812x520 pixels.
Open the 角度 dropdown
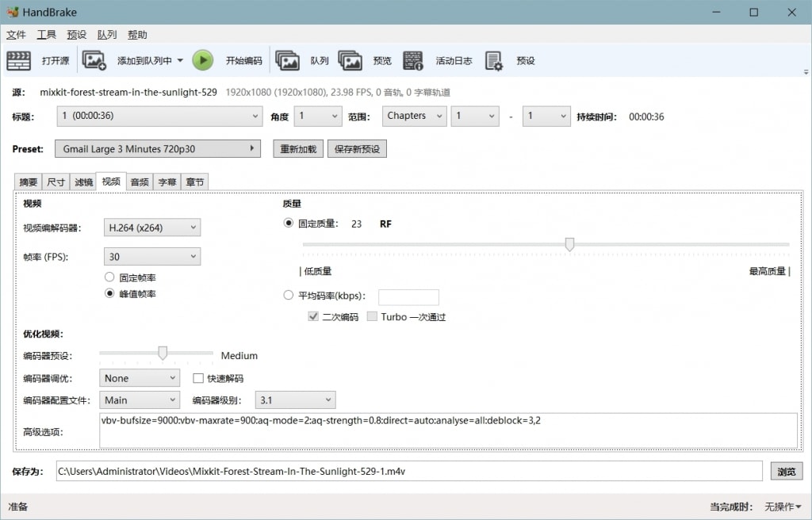pos(318,116)
